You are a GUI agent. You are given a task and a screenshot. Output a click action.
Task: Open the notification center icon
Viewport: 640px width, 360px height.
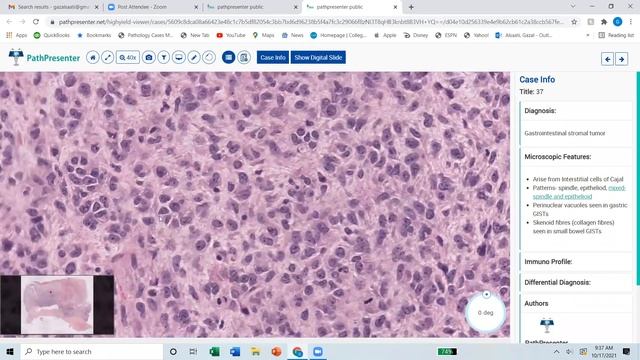(627, 351)
